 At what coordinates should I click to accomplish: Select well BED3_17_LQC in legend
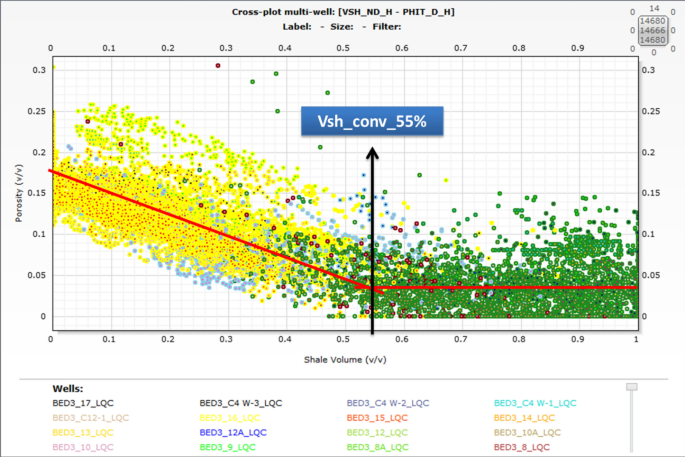coord(83,403)
